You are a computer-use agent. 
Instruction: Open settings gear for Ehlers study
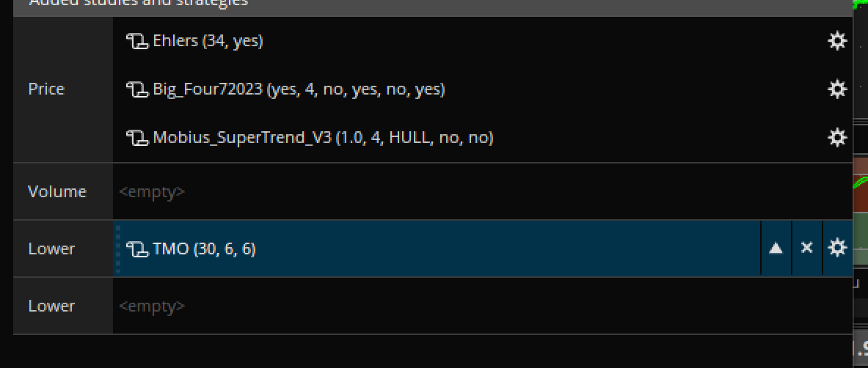[837, 41]
